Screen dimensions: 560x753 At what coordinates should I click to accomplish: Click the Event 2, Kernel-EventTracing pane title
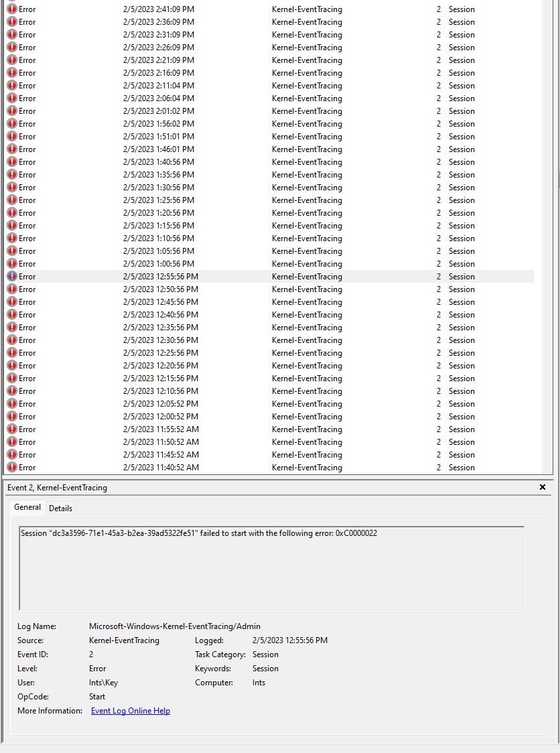(57, 488)
